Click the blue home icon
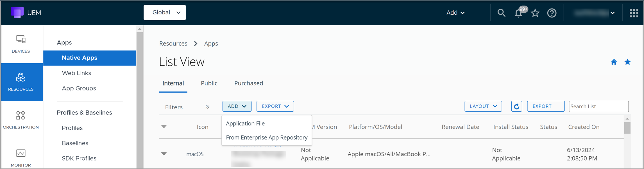644x169 pixels. [614, 62]
